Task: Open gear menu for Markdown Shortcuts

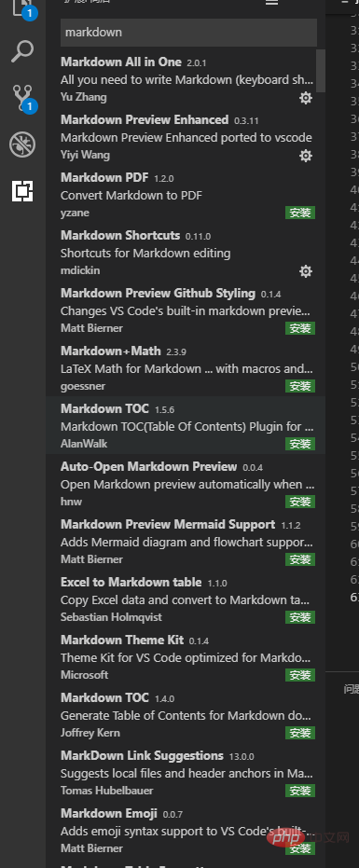Action: click(x=305, y=271)
